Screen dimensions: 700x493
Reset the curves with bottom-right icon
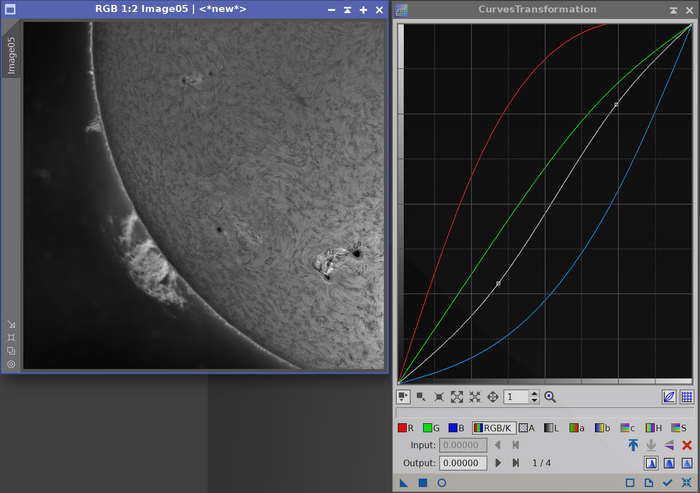(x=686, y=483)
